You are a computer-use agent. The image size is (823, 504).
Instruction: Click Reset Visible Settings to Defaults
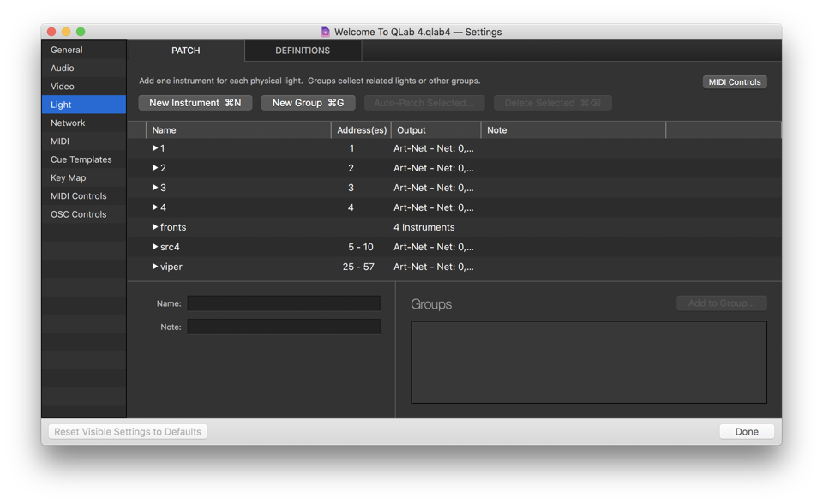click(x=128, y=432)
